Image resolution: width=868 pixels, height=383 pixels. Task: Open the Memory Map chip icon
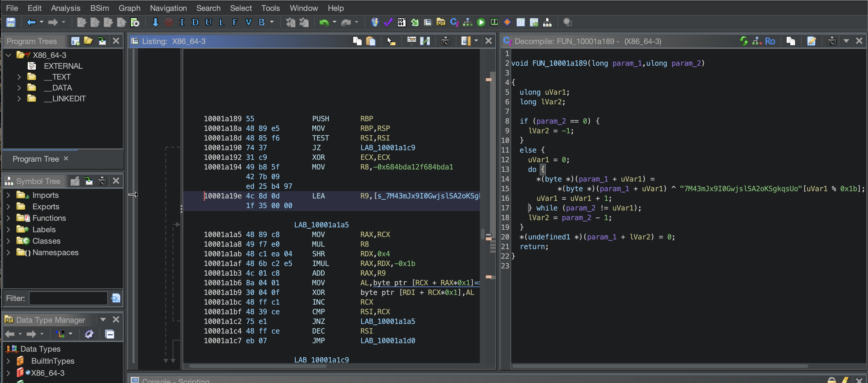[494, 23]
